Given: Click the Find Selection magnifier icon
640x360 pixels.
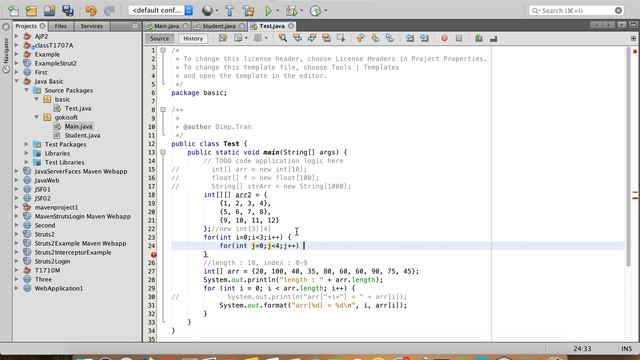Looking at the screenshot, I should tap(282, 38).
